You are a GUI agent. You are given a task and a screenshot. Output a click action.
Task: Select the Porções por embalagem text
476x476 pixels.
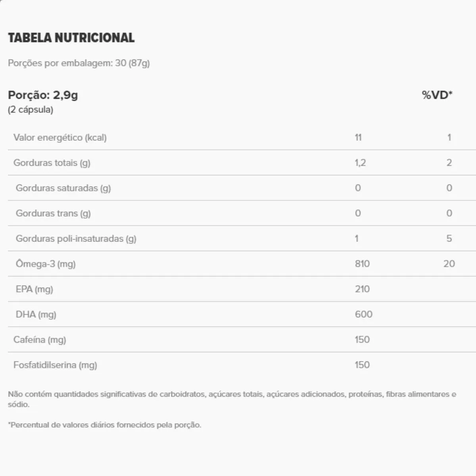[79, 63]
